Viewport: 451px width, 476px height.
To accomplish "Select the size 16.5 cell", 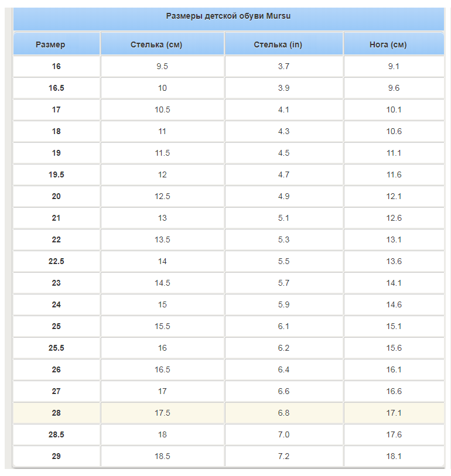I will coord(56,88).
